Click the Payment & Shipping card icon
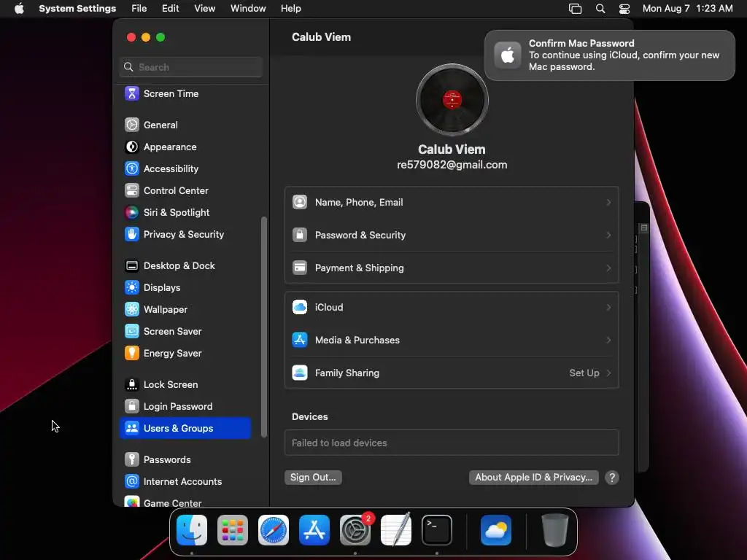The width and height of the screenshot is (747, 560). (300, 268)
